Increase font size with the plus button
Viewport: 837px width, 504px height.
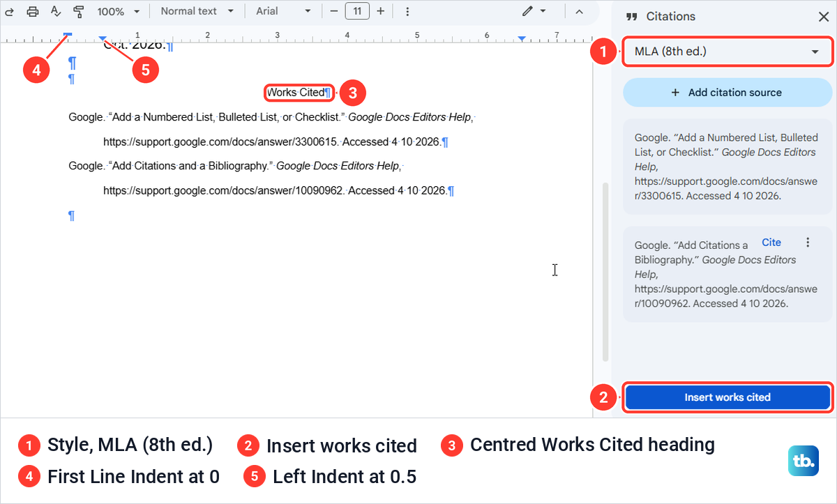tap(380, 11)
